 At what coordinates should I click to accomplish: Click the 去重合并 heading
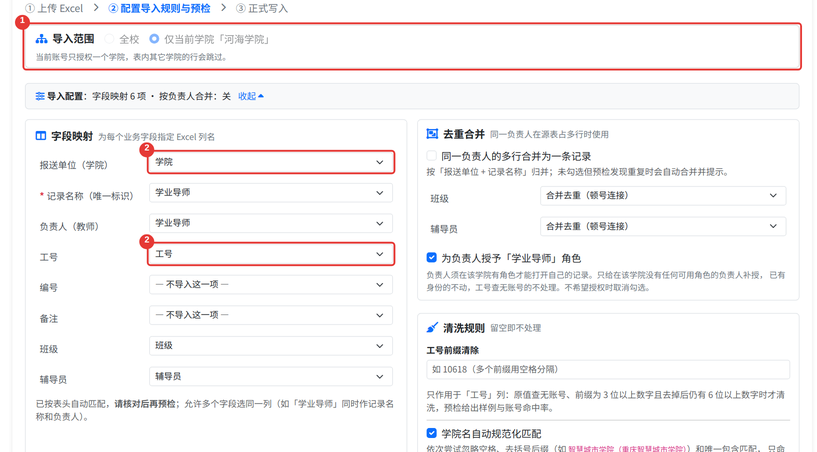[x=464, y=134]
